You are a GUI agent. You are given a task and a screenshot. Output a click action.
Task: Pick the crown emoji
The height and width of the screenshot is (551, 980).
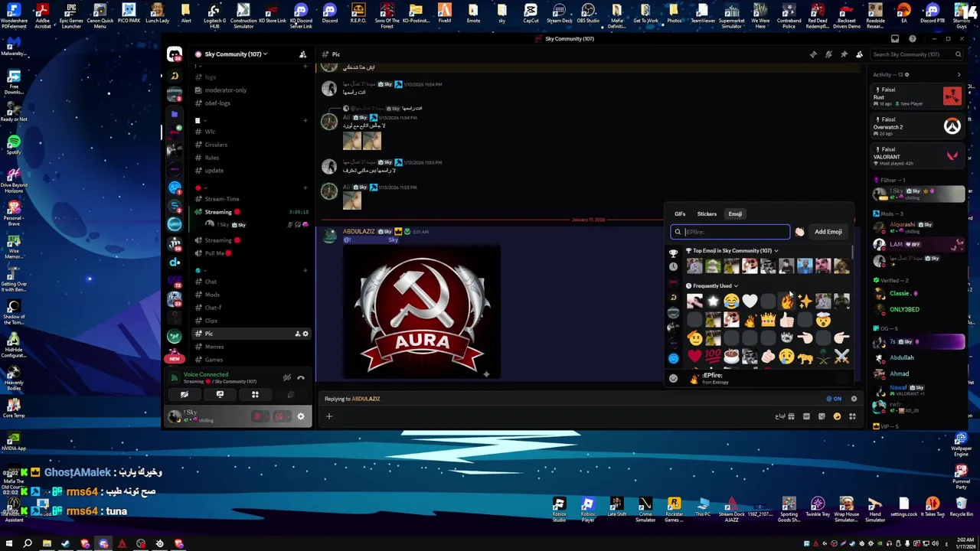pos(768,320)
